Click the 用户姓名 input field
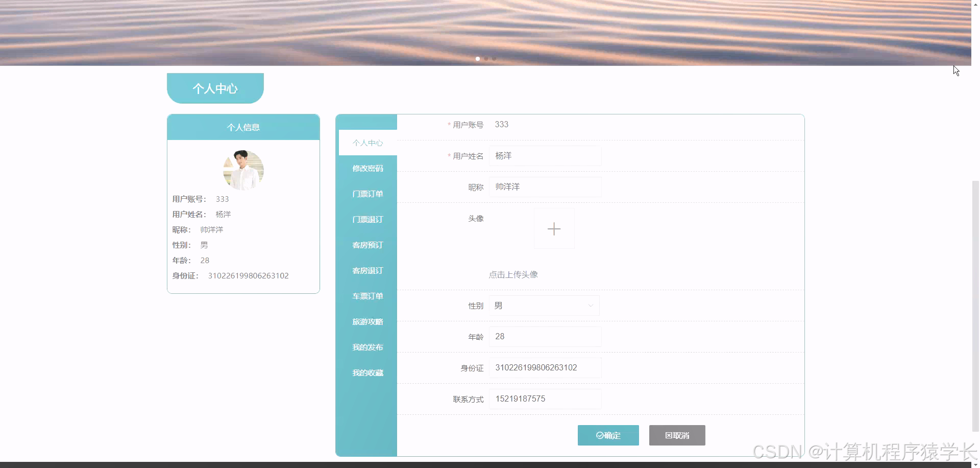Screen dimensions: 980x468 (x=545, y=156)
